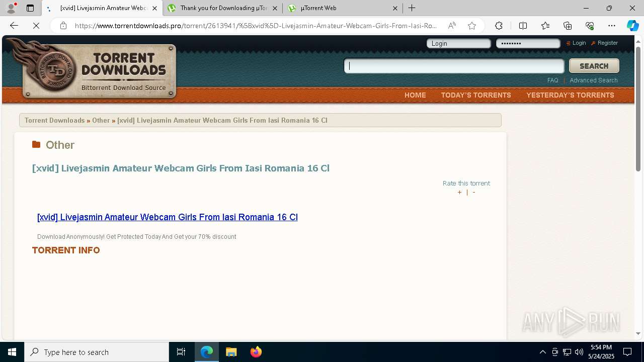Click the Other breadcrumb link

coord(101,120)
